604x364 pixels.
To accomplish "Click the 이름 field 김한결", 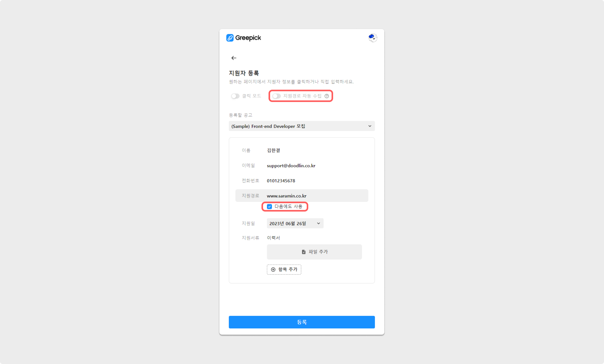I will click(x=273, y=150).
